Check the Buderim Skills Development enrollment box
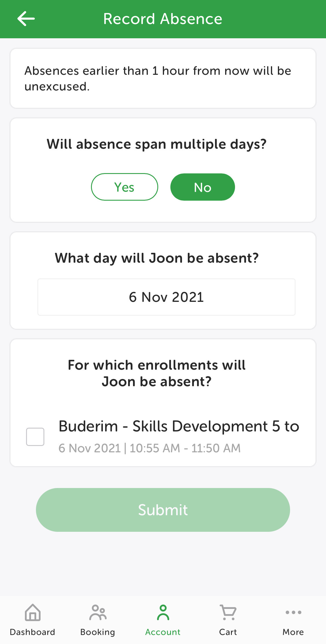Viewport: 326px width, 644px height. tap(35, 437)
